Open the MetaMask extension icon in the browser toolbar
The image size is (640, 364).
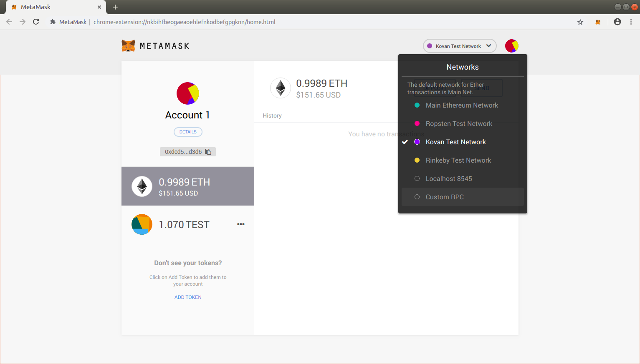pos(597,22)
